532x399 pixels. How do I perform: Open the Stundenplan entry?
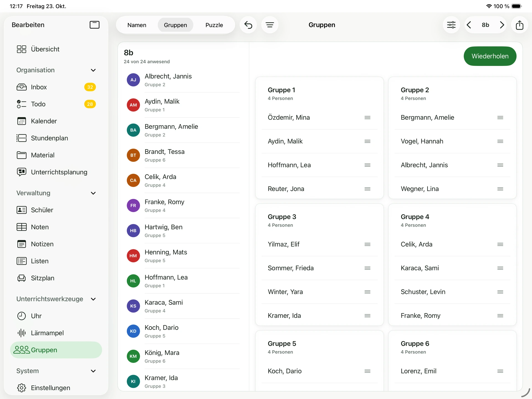click(56, 138)
